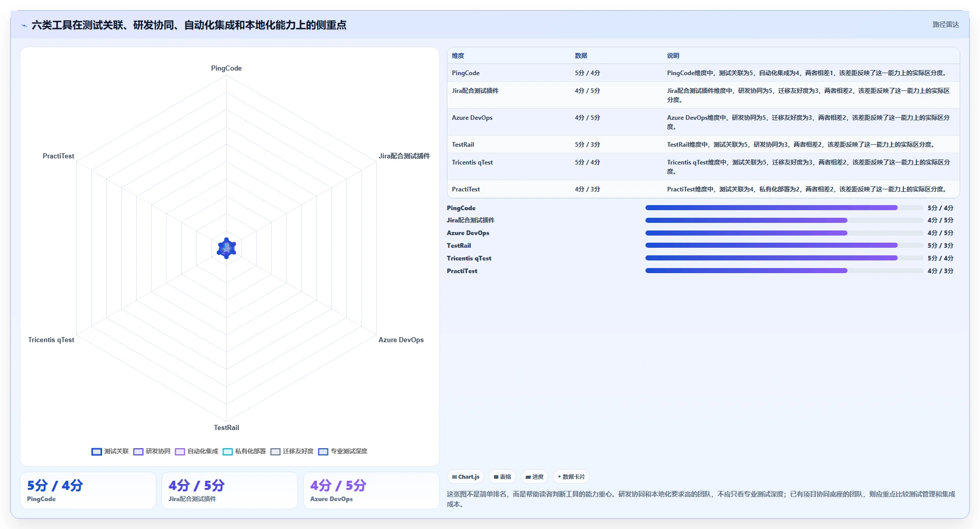Click the PingCode description text in the table
The height and width of the screenshot is (529, 980).
coord(808,73)
